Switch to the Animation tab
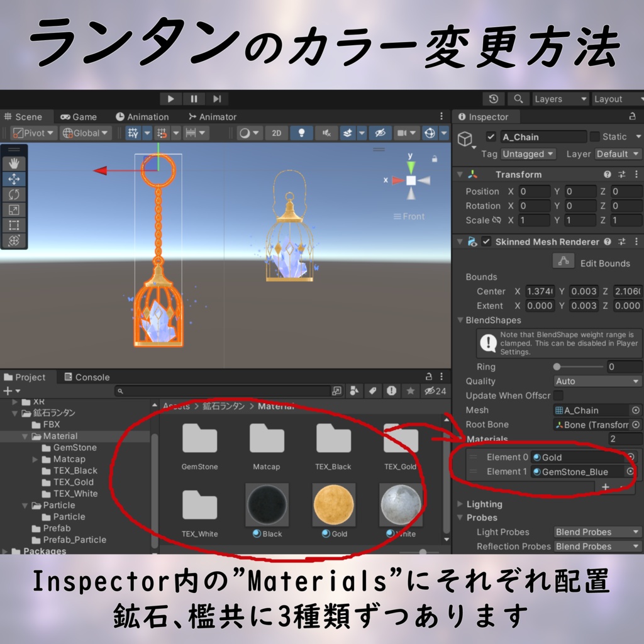Image resolution: width=644 pixels, height=644 pixels. 142,117
